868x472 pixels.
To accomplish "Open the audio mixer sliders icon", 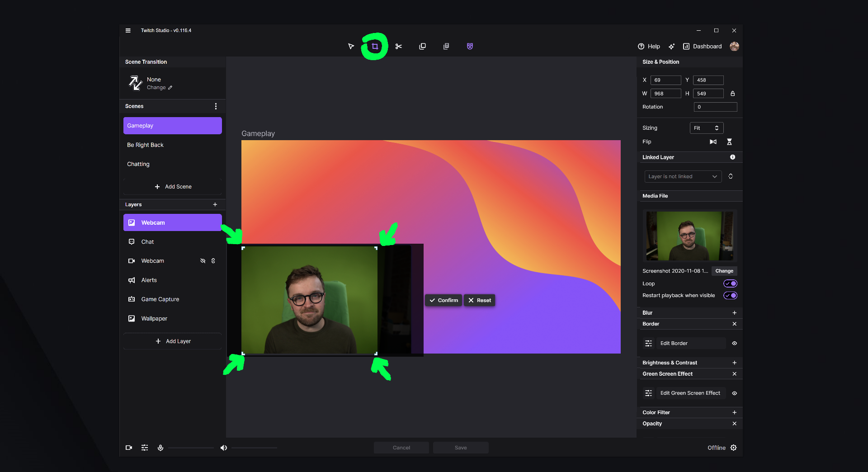I will tap(145, 448).
